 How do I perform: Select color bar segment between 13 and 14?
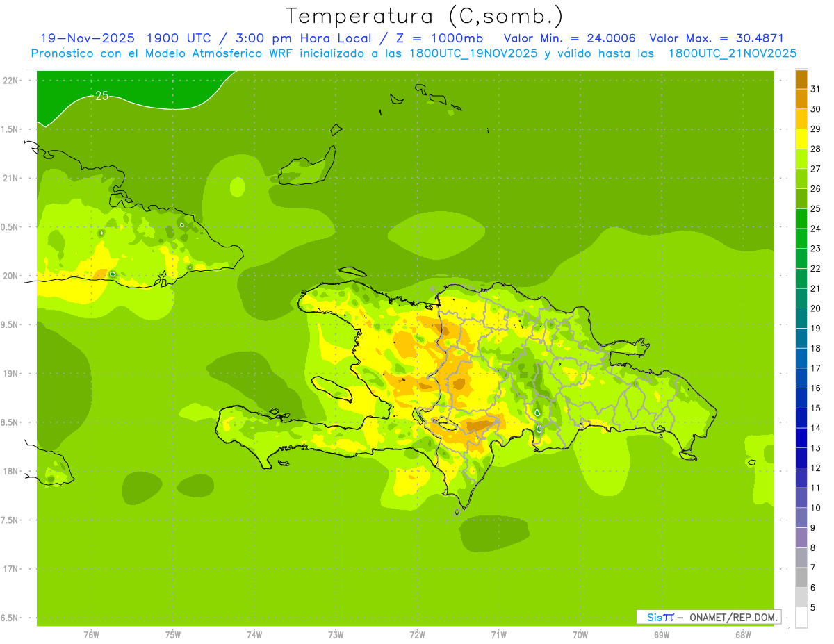tap(801, 438)
